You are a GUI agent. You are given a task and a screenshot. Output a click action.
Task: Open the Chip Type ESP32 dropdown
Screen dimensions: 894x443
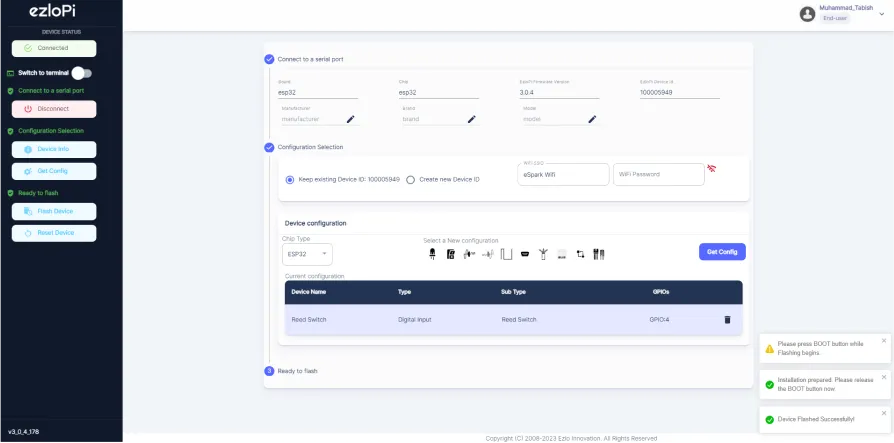[308, 254]
